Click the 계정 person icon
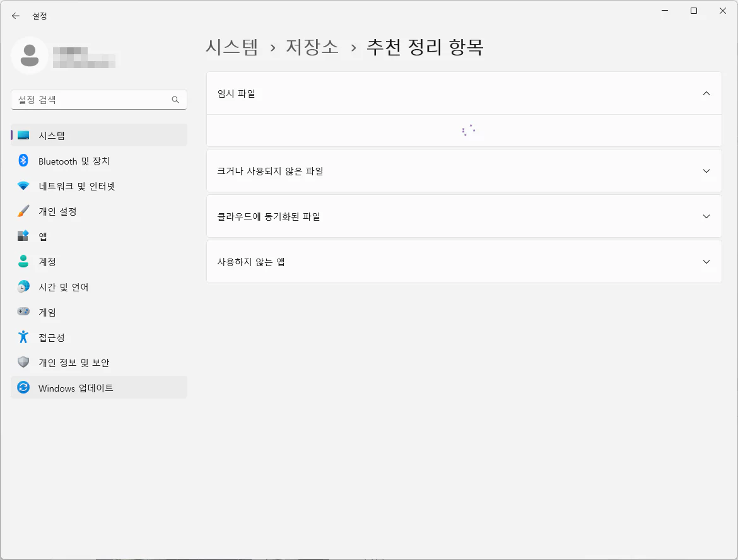The width and height of the screenshot is (738, 560). [23, 262]
